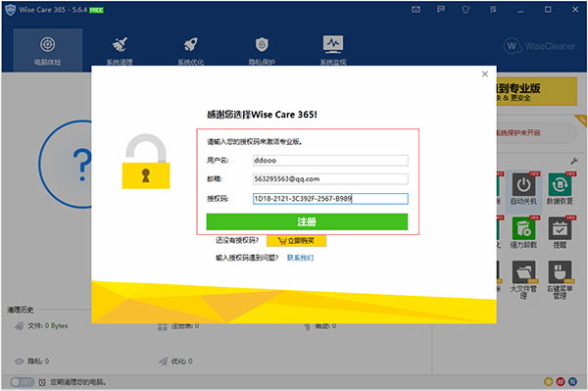Image resolution: width=588 pixels, height=391 pixels.
Task: Click the 定期清理您的电脑 label
Action: (x=77, y=382)
